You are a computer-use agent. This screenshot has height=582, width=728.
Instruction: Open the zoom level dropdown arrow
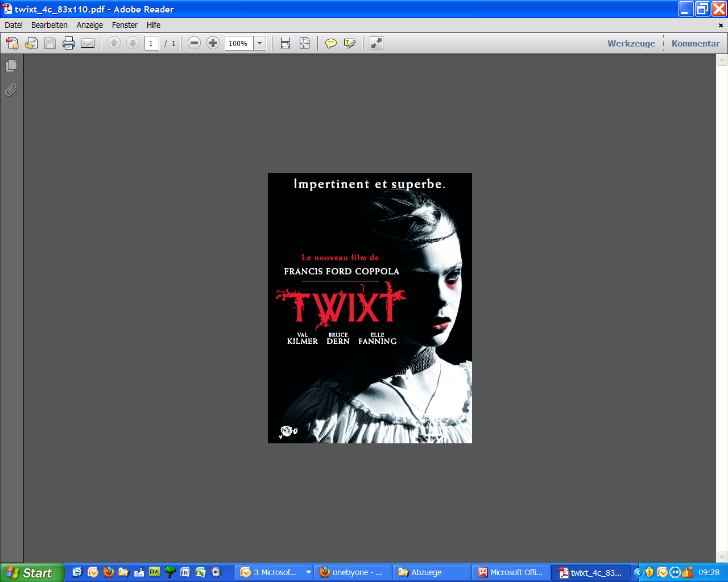coord(260,43)
